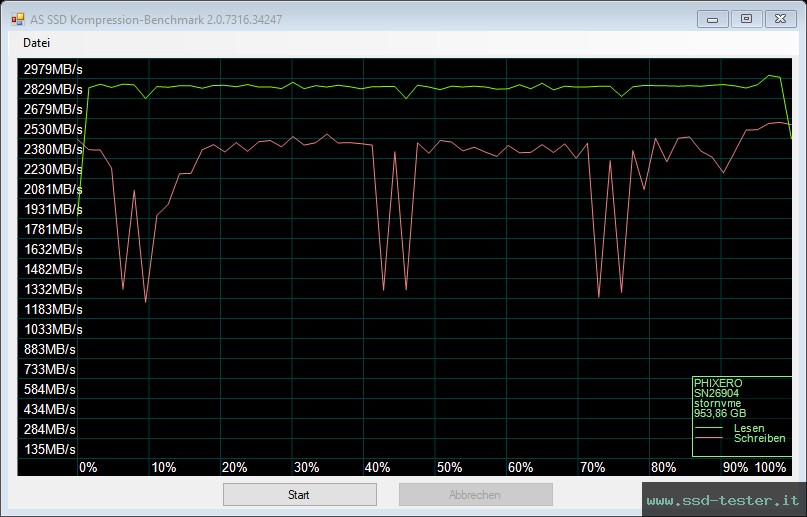The width and height of the screenshot is (807, 517).
Task: Click the 90% x-axis label
Action: pos(735,467)
